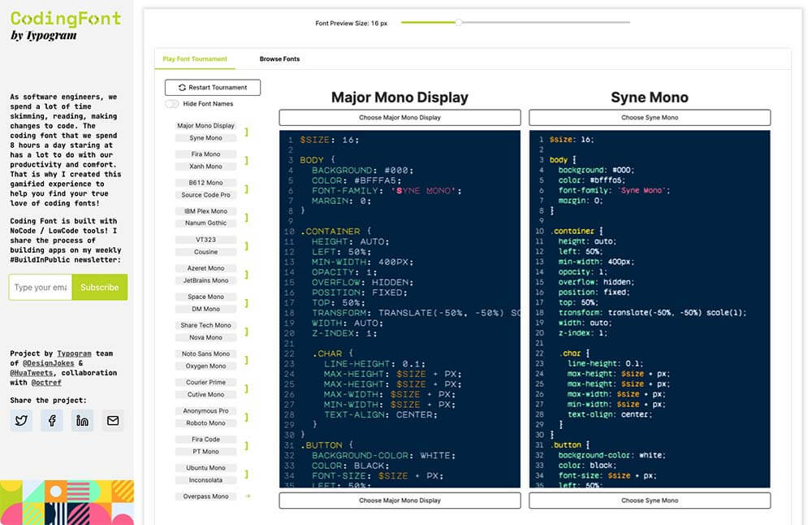This screenshot has width=812, height=525.
Task: Click top Choose Major Mono Display button
Action: [x=400, y=118]
